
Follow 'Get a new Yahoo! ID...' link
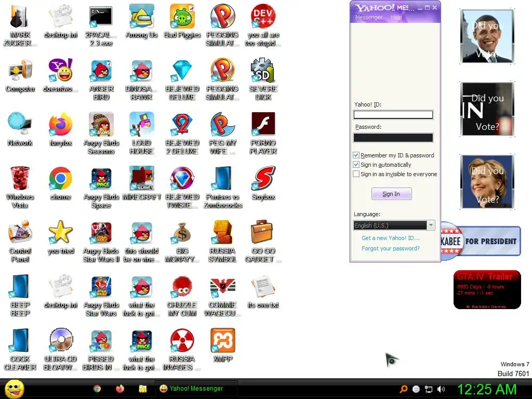[x=391, y=238]
